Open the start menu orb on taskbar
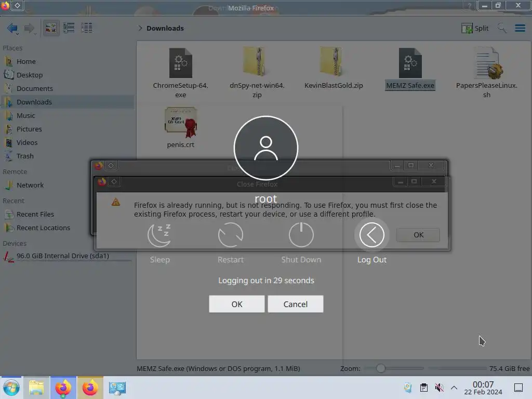Image resolution: width=532 pixels, height=399 pixels. (x=11, y=388)
